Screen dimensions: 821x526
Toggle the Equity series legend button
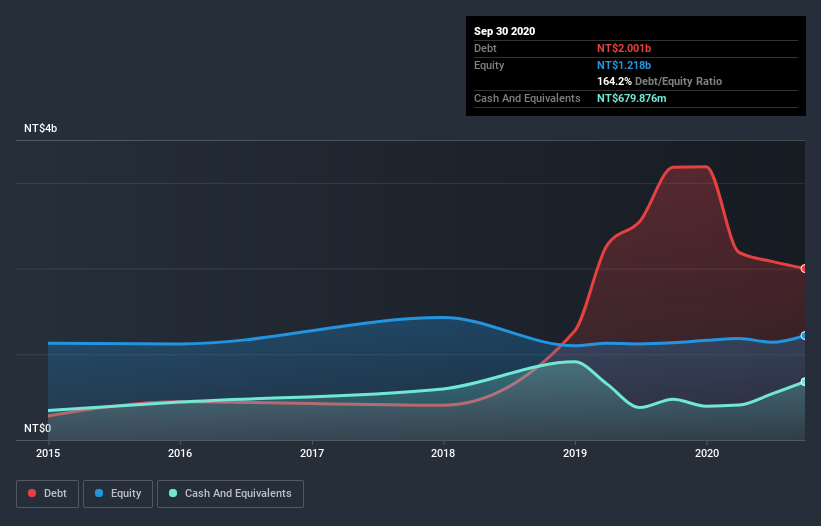[x=118, y=494]
